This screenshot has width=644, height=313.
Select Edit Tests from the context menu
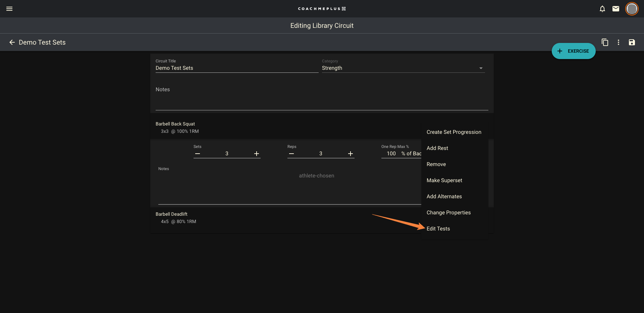438,229
